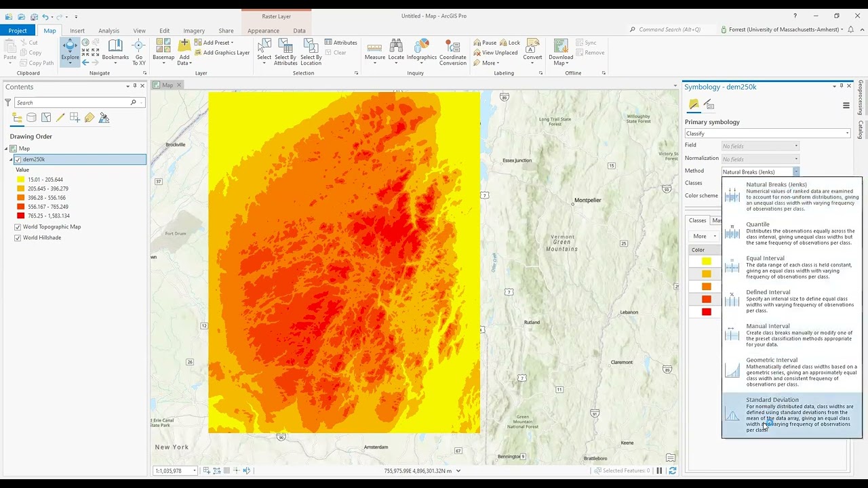Open the Project tab
The height and width of the screenshot is (488, 868).
[x=18, y=30]
